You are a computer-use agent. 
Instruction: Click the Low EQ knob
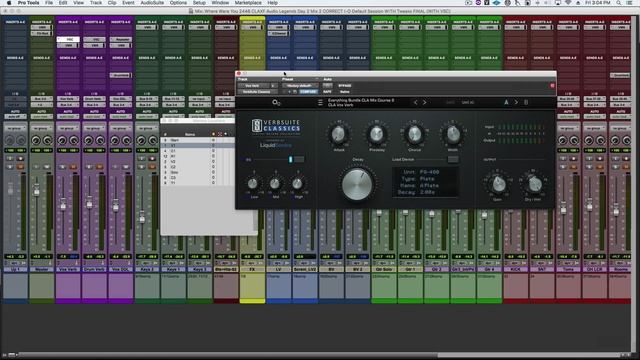point(253,184)
